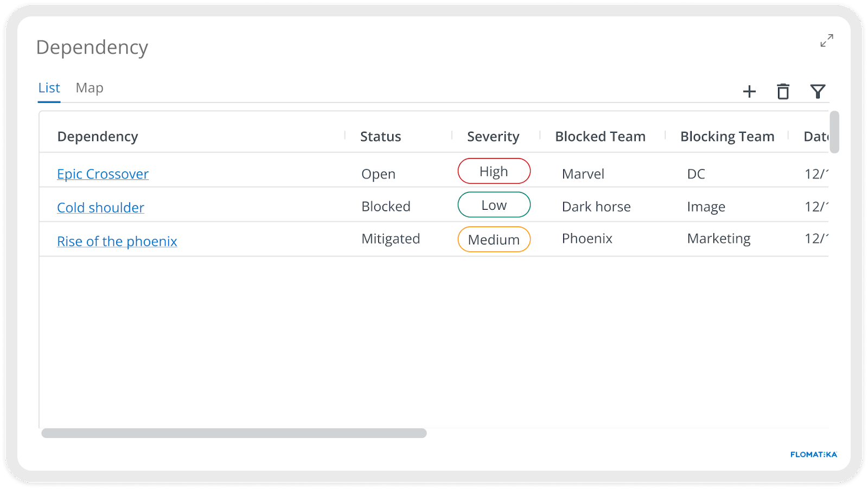This screenshot has width=868, height=489.
Task: Switch to the Map tab
Action: 90,88
